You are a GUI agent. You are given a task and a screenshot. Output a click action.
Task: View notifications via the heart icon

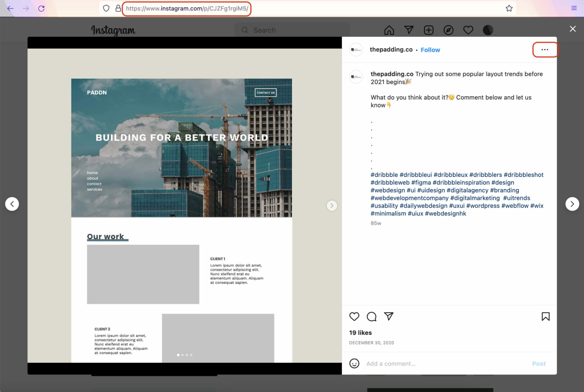coord(468,30)
